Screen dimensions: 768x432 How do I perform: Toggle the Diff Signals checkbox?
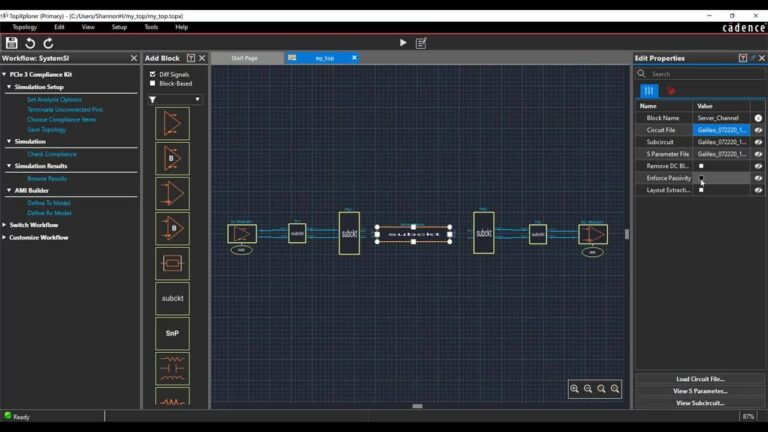coord(153,74)
